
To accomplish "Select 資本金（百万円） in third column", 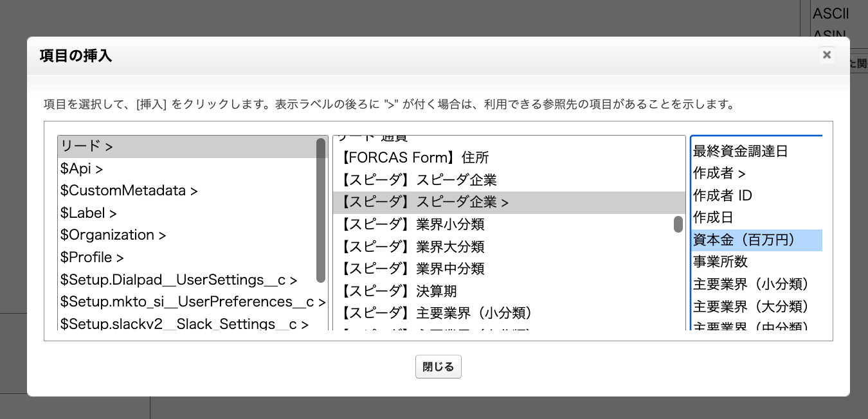I will [744, 240].
